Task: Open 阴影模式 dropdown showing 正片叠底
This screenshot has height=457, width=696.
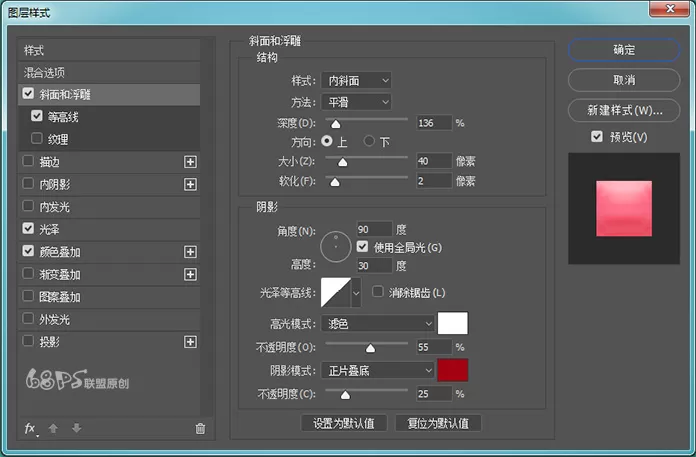Action: (x=377, y=370)
